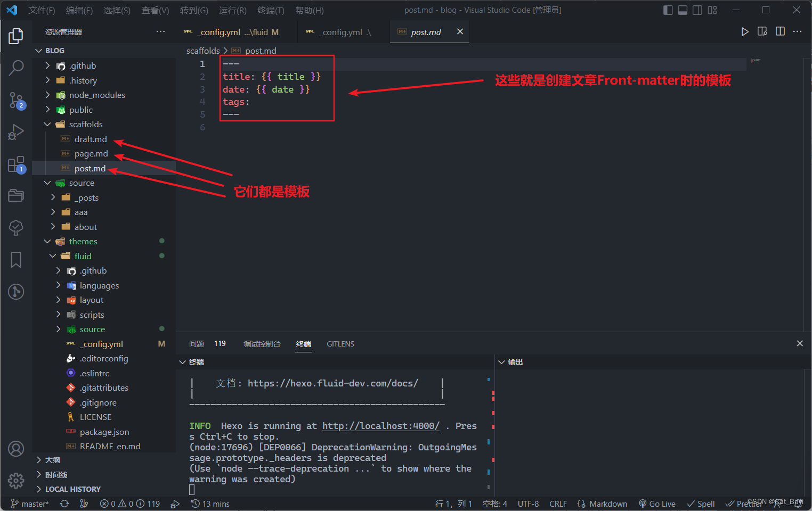Switch to the 调试控制台 panel tab
Viewport: 812px width, 511px height.
pos(262,344)
